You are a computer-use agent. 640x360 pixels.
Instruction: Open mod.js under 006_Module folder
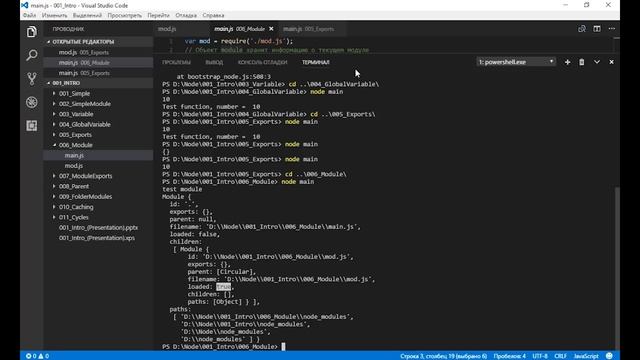point(98,166)
